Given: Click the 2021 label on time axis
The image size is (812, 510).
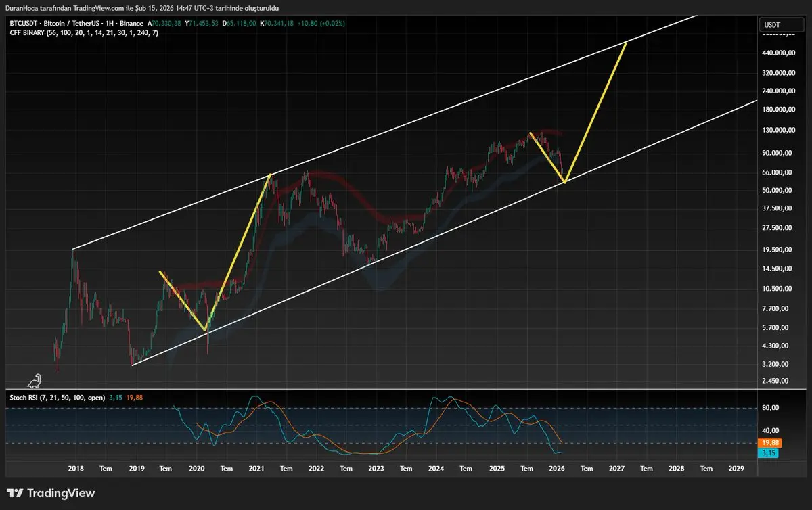Looking at the screenshot, I should pos(256,468).
